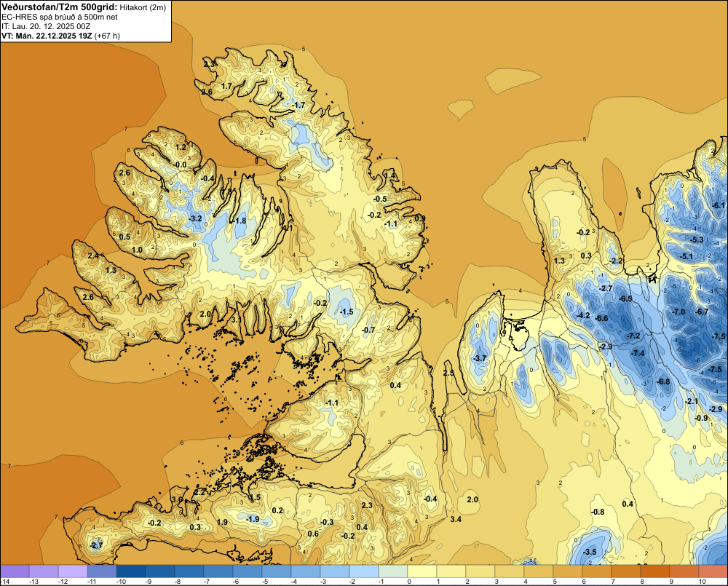The image size is (728, 586).
Task: Select the 1.0 temperature reading
Action: [137, 250]
